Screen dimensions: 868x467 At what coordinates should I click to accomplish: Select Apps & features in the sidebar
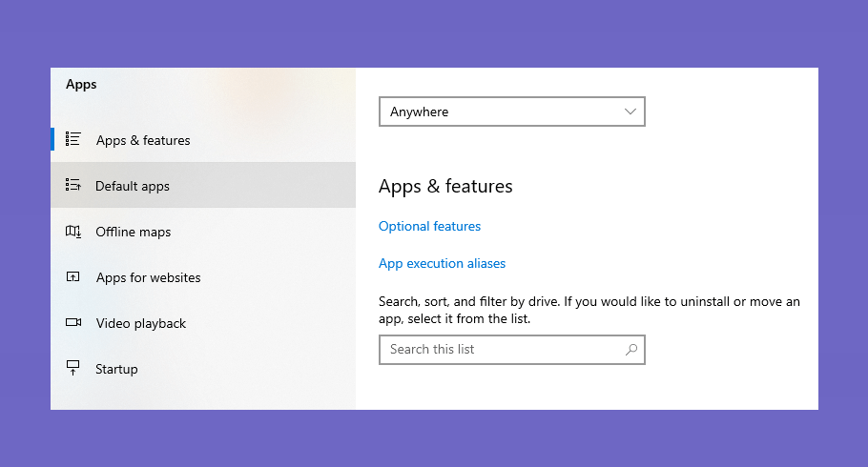[x=203, y=139]
